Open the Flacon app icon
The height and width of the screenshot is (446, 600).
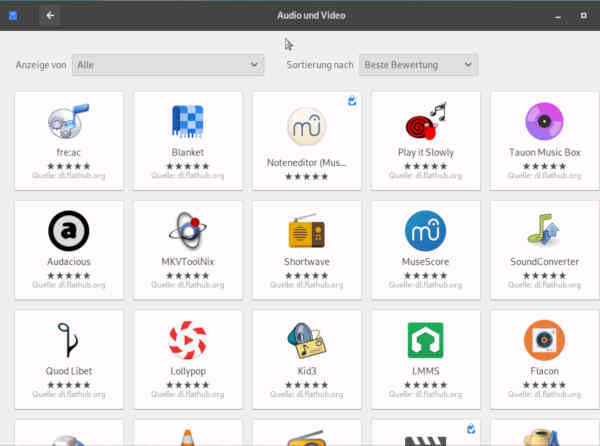click(544, 340)
